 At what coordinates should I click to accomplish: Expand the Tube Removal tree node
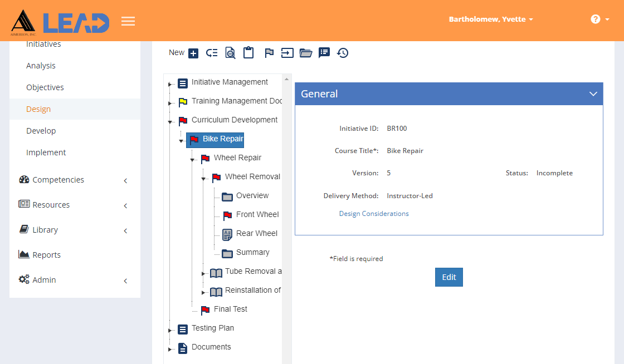click(x=203, y=273)
